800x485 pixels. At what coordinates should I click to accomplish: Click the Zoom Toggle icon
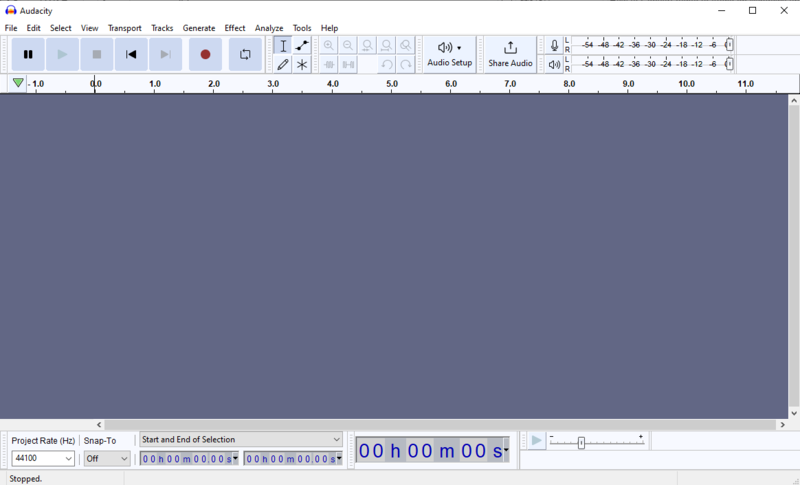click(x=406, y=45)
